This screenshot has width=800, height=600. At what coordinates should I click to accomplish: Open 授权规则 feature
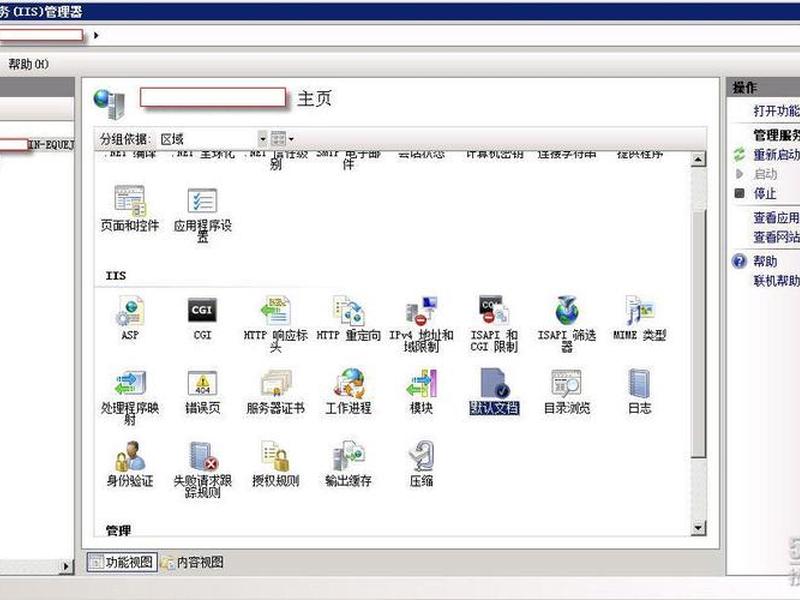(276, 464)
